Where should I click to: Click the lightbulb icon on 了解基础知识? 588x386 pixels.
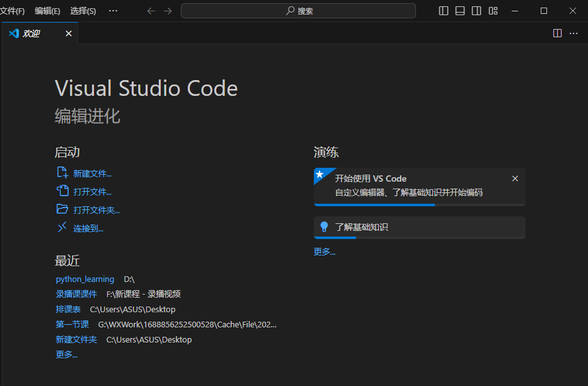324,226
